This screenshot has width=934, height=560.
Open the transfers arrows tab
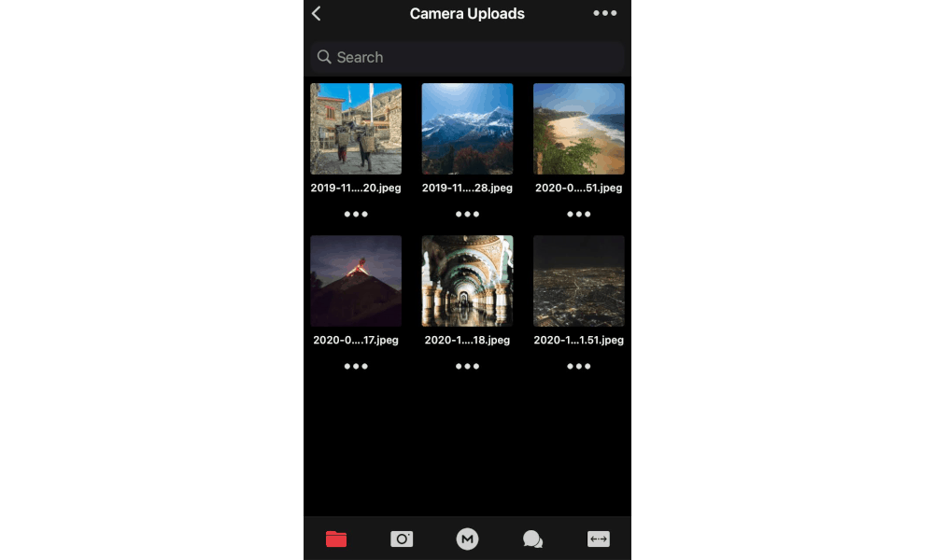coord(598,539)
